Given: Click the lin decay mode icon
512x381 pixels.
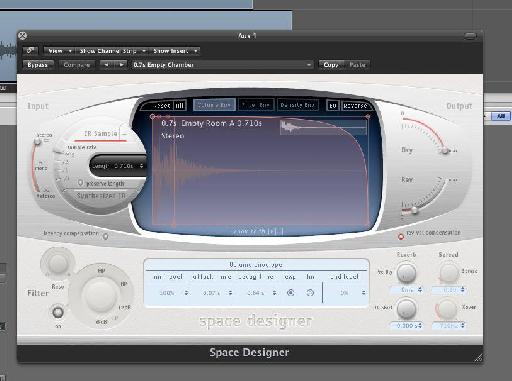Looking at the screenshot, I should click(x=310, y=293).
